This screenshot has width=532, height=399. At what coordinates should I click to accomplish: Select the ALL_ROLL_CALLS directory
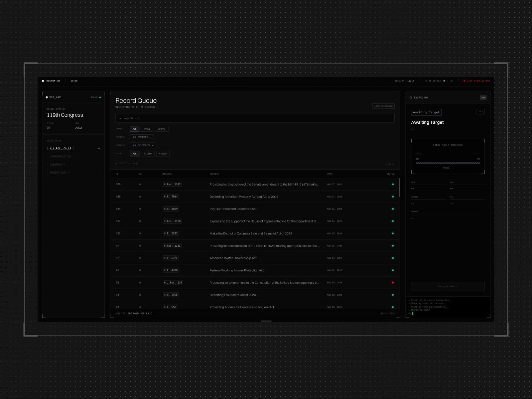(61, 149)
